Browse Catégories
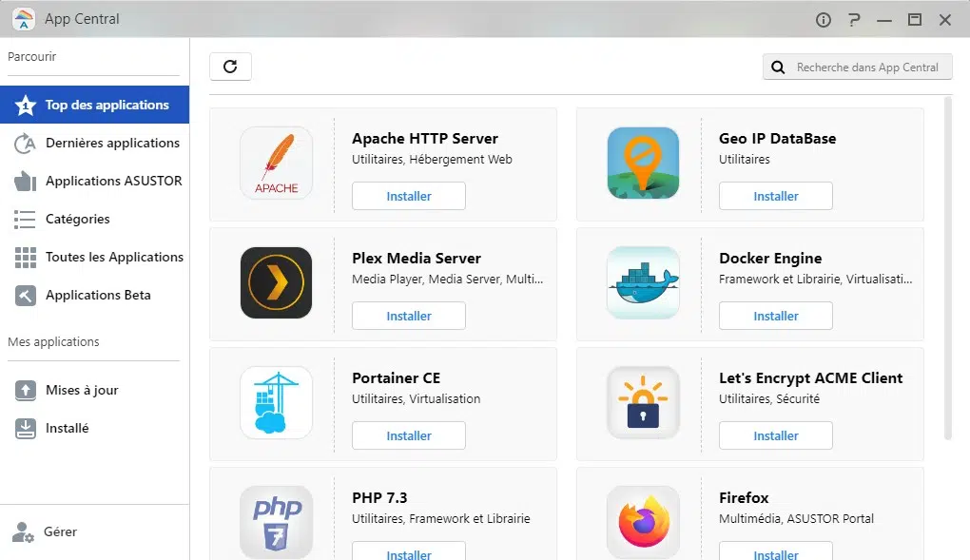The width and height of the screenshot is (970, 560). [x=95, y=219]
